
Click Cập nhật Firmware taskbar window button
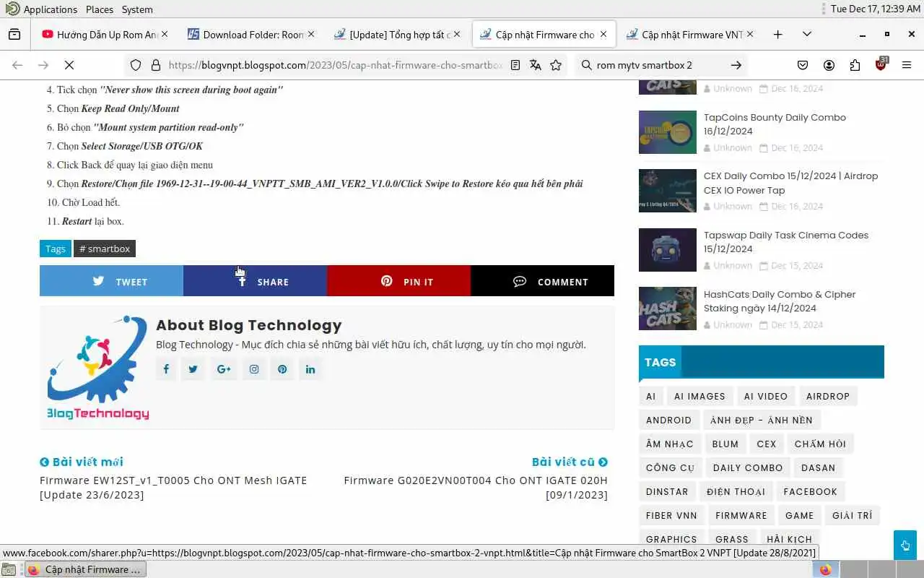85,569
